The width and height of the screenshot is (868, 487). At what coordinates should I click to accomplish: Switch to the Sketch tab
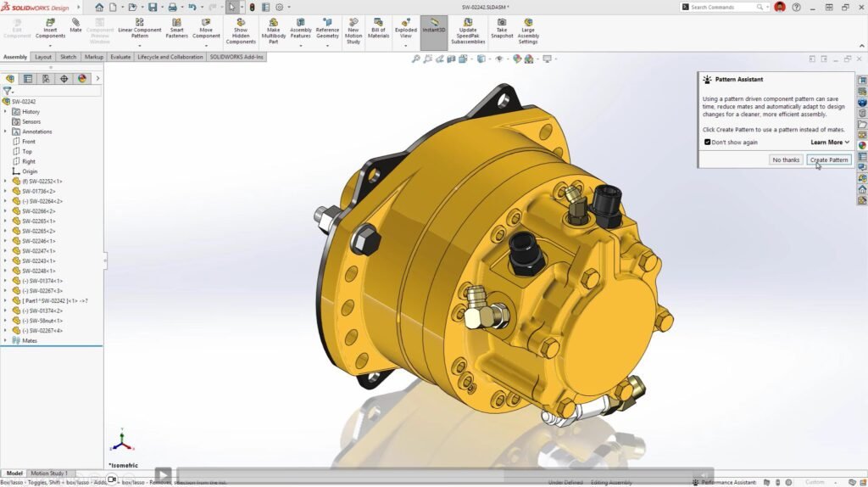[68, 57]
